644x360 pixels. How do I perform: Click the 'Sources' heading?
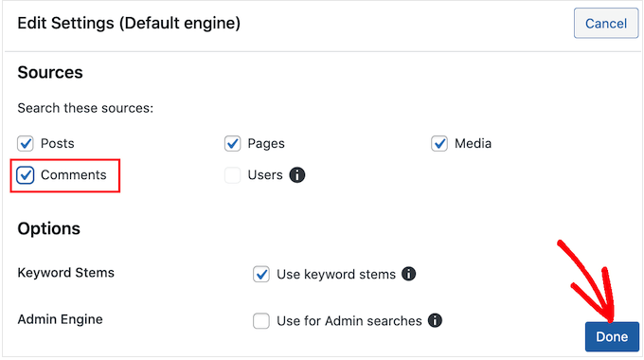[x=50, y=73]
